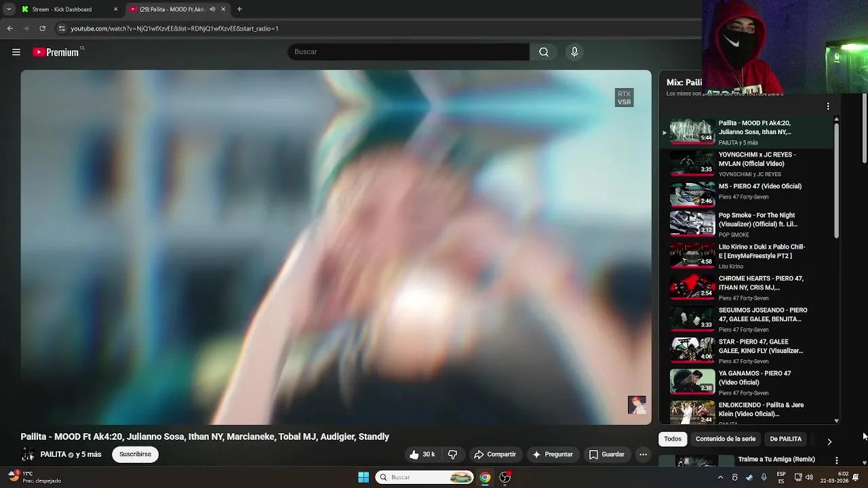The width and height of the screenshot is (868, 488).
Task: Open OBS Studio from taskbar
Action: [505, 477]
